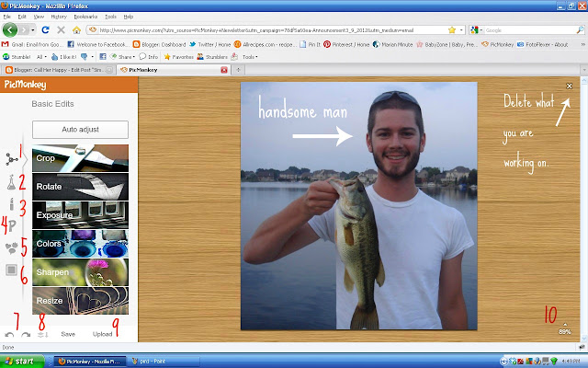Close the image with the X icon

click(x=569, y=86)
